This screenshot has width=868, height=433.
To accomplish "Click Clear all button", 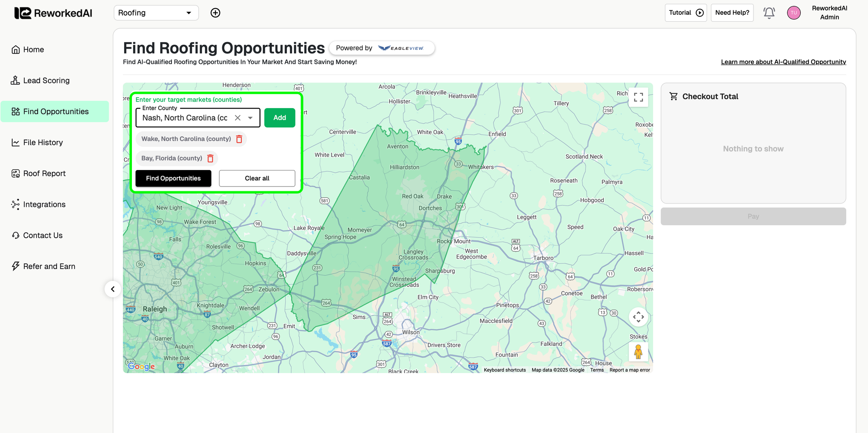I will 257,178.
